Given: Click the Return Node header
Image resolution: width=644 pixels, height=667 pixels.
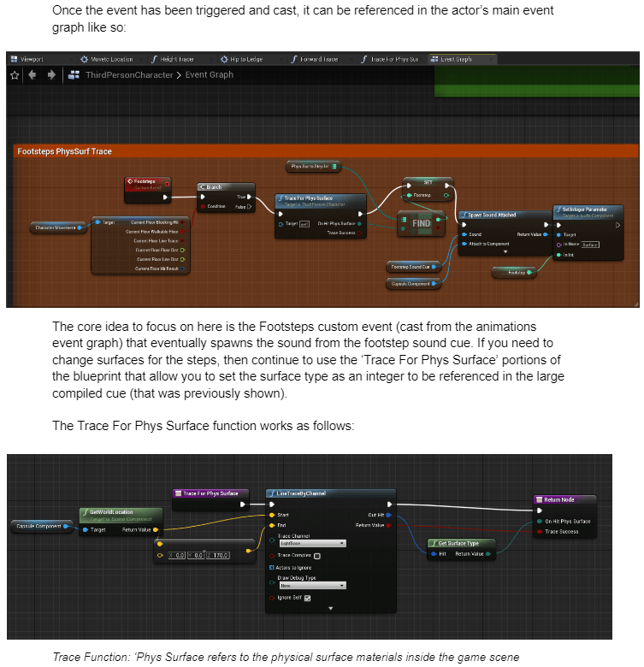Looking at the screenshot, I should 564,499.
